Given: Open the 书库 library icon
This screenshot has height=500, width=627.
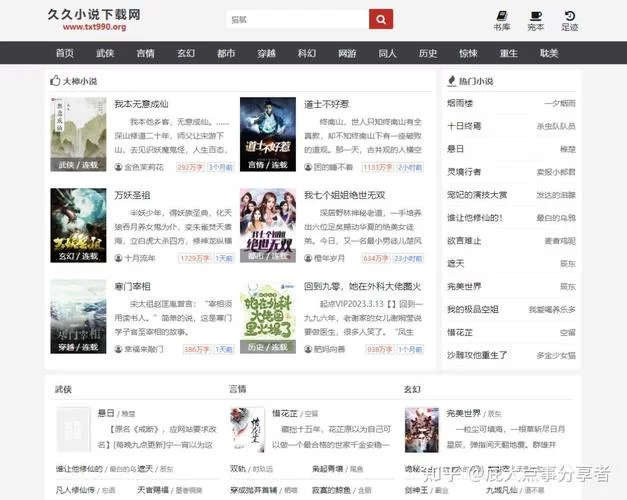Looking at the screenshot, I should pyautogui.click(x=501, y=21).
